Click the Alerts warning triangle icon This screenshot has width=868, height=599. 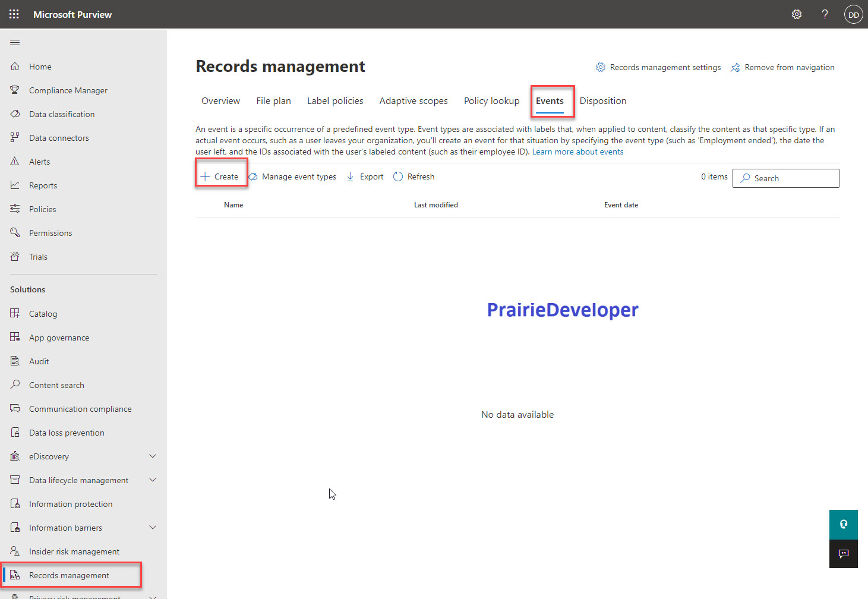pyautogui.click(x=15, y=162)
